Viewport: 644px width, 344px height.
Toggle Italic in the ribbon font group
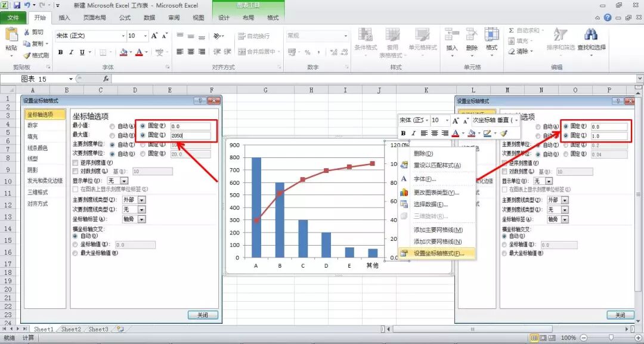pyautogui.click(x=71, y=52)
